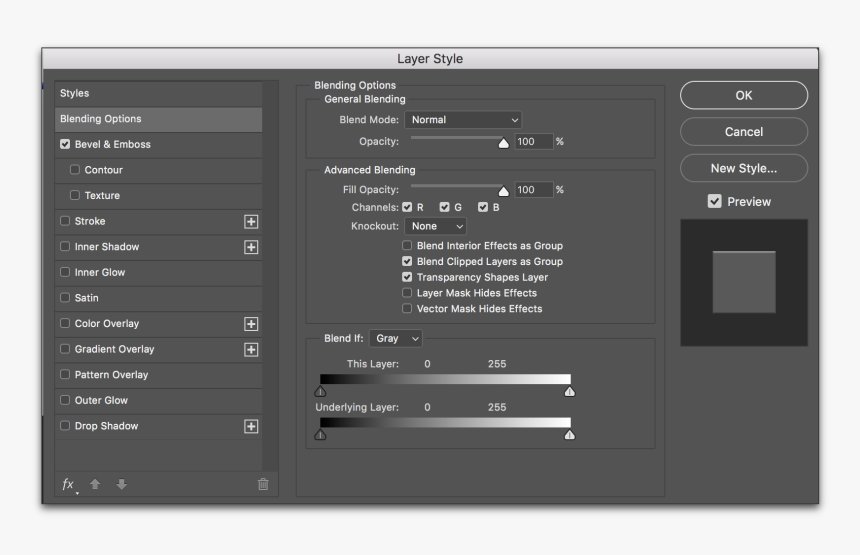Open Stroke settings row label
The height and width of the screenshot is (555, 860).
[90, 221]
